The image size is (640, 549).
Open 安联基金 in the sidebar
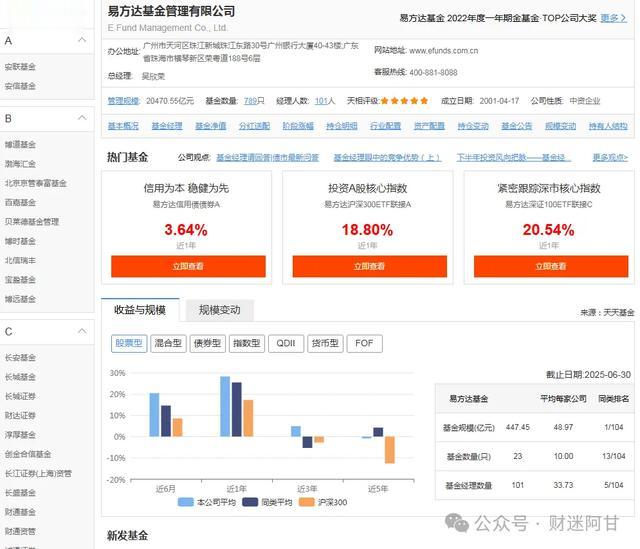(20, 67)
